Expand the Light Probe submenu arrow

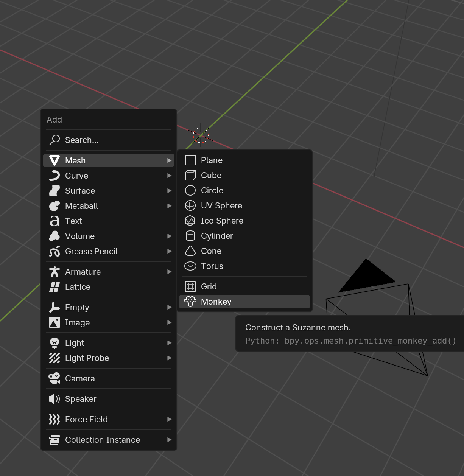pyautogui.click(x=169, y=358)
